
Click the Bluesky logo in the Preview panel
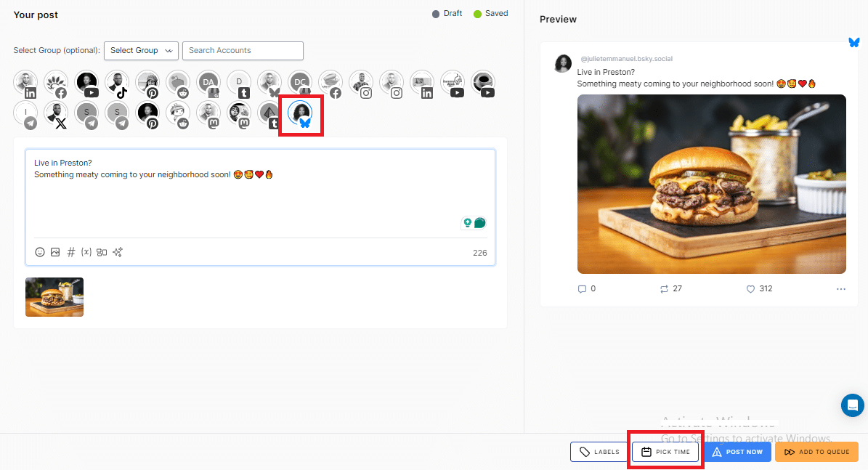point(854,43)
